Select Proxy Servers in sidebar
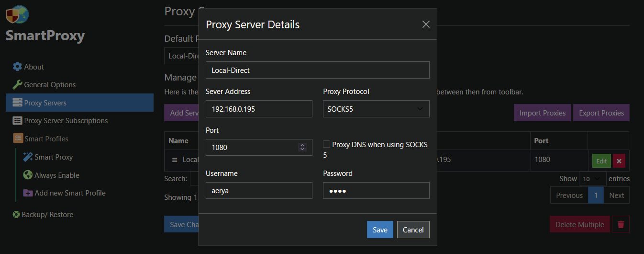Image resolution: width=644 pixels, height=254 pixels. coord(79,103)
